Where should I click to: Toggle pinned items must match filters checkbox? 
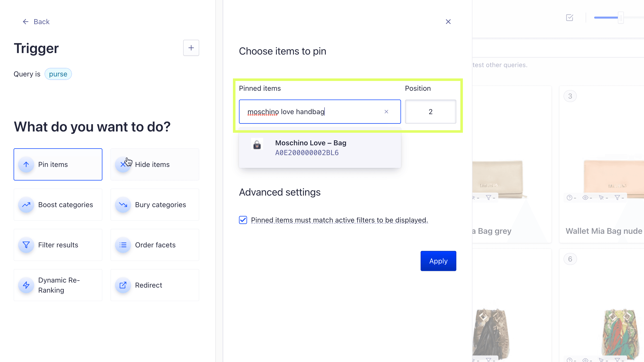(243, 220)
